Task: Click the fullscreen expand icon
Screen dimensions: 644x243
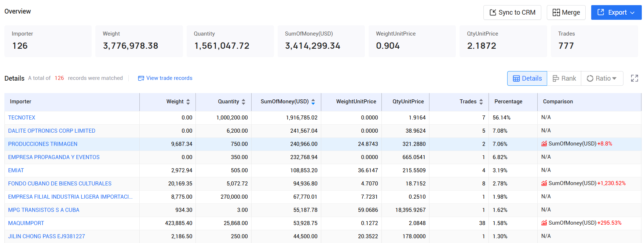Action: 634,78
